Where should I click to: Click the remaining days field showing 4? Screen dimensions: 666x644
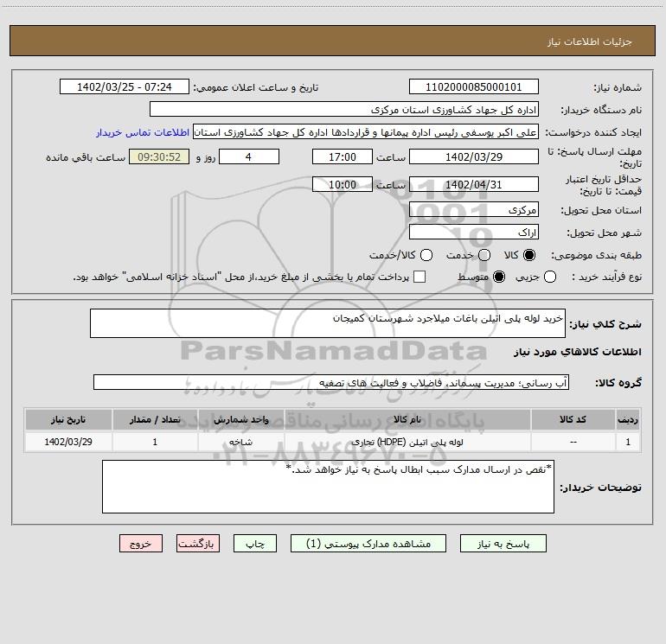point(249,156)
